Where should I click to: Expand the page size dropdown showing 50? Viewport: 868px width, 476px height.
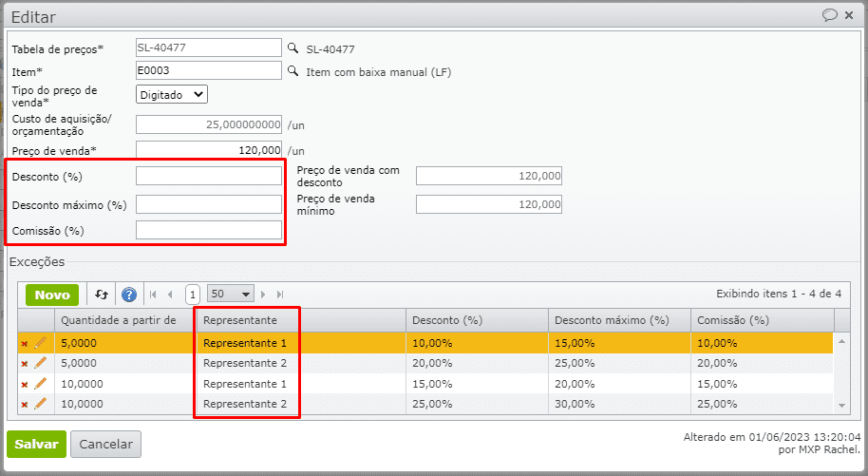[232, 295]
